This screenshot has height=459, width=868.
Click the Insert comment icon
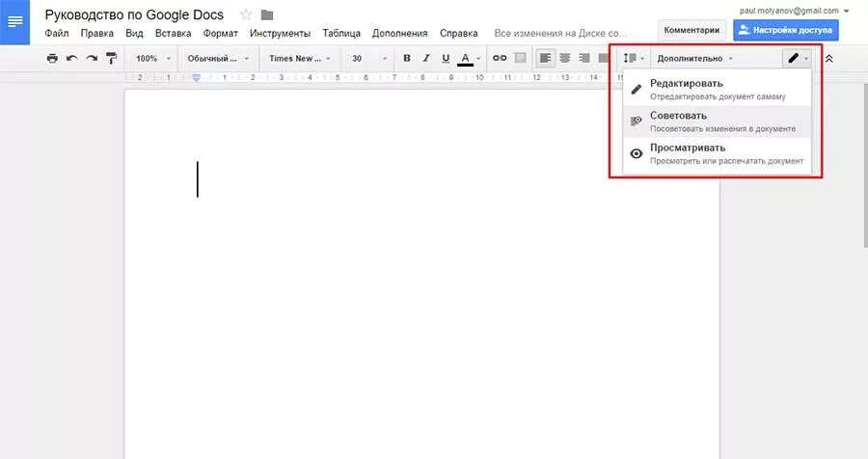520,58
